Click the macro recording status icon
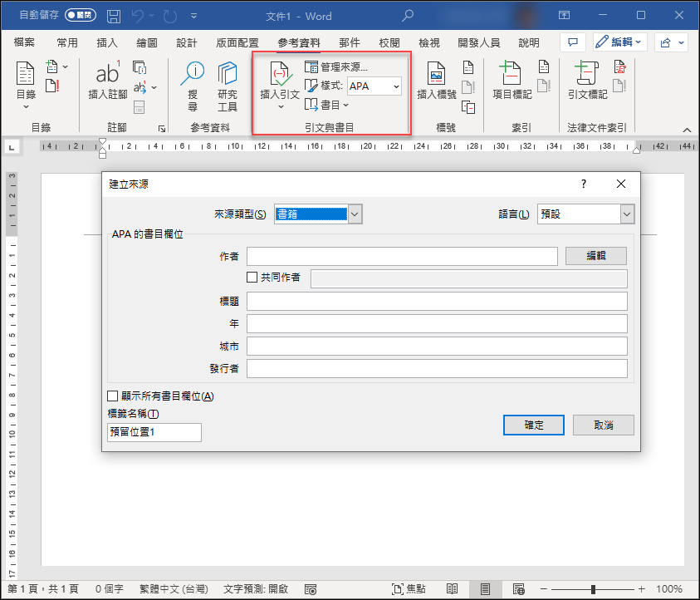Image resolution: width=700 pixels, height=600 pixels. point(311,589)
